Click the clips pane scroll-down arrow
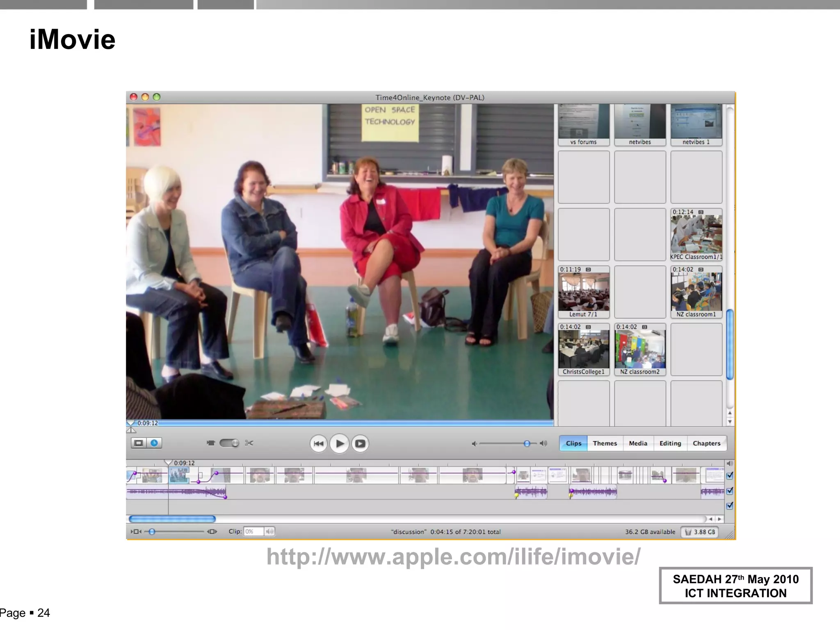This screenshot has width=840, height=630. [730, 422]
